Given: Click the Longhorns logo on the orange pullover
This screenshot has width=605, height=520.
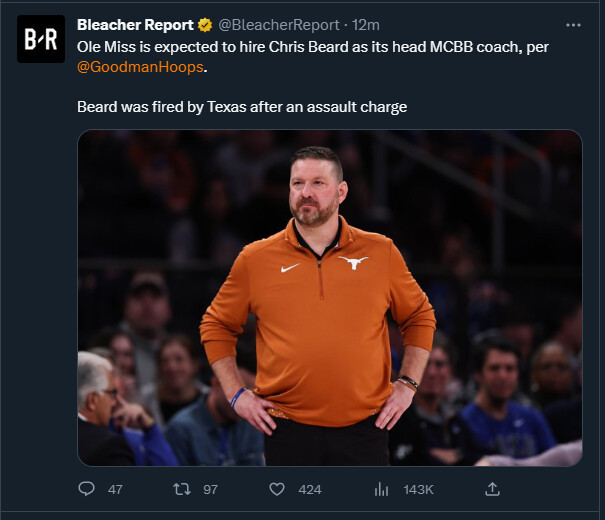Looking at the screenshot, I should pos(353,262).
